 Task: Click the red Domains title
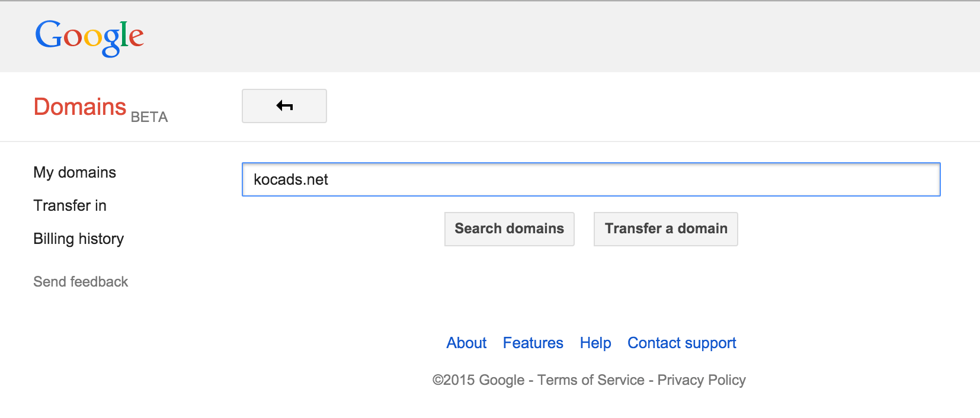coord(80,107)
